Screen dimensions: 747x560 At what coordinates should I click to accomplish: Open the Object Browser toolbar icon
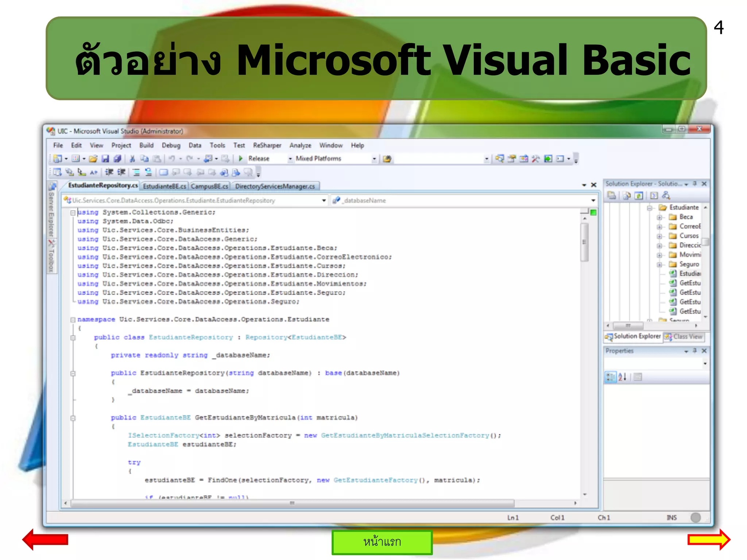[x=524, y=159]
